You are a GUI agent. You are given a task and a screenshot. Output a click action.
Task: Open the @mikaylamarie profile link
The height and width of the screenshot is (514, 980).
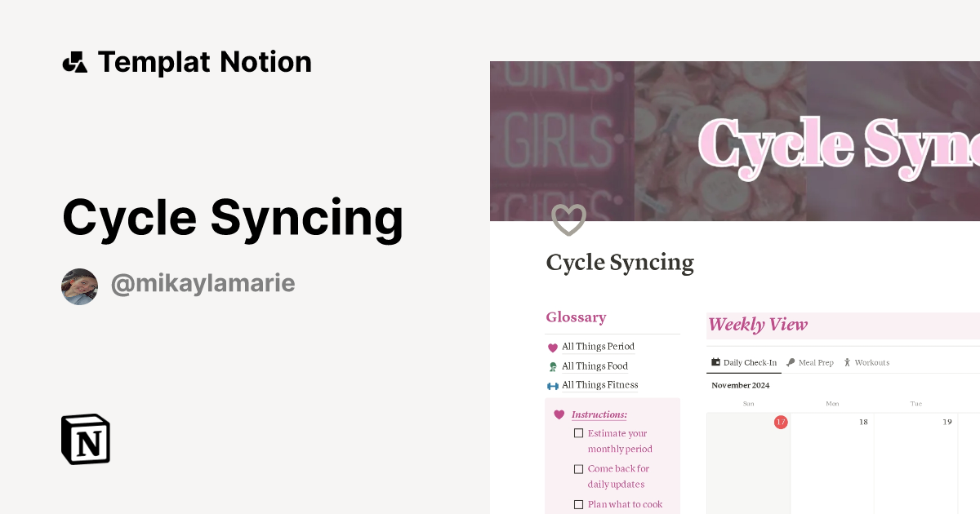(203, 283)
